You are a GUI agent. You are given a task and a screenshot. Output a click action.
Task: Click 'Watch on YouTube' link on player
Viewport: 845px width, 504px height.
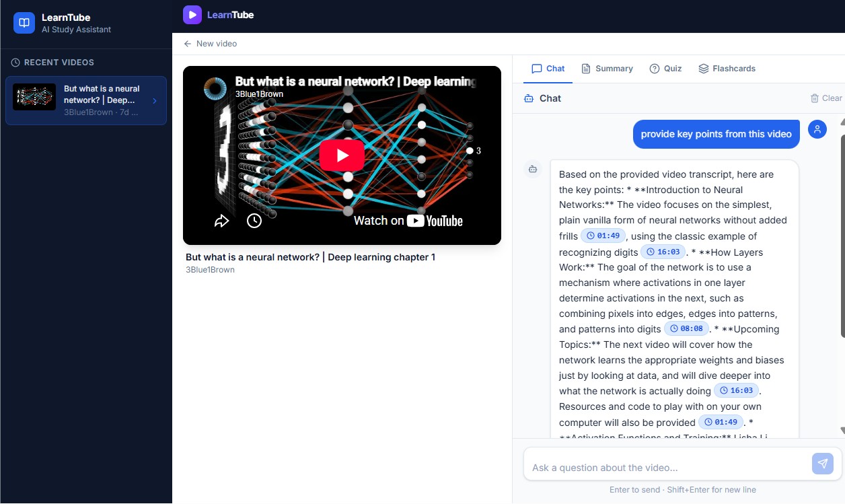pos(408,221)
